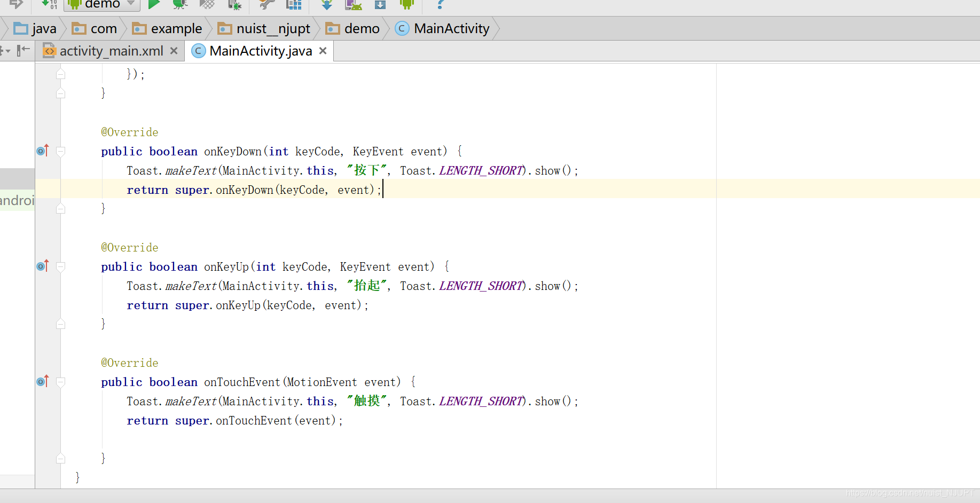Select example package in breadcrumb
This screenshot has width=980, height=503.
click(x=167, y=28)
